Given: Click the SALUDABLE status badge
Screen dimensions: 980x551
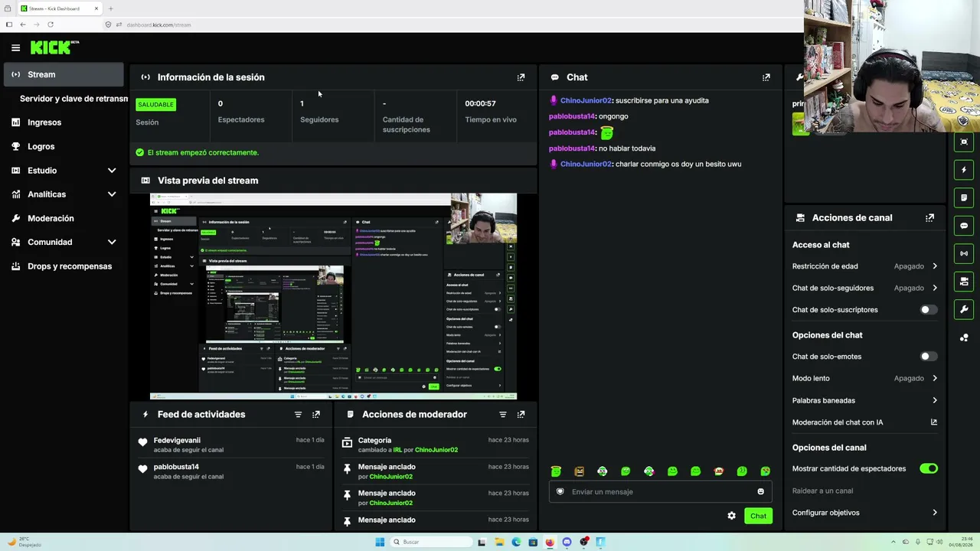Looking at the screenshot, I should click(156, 104).
